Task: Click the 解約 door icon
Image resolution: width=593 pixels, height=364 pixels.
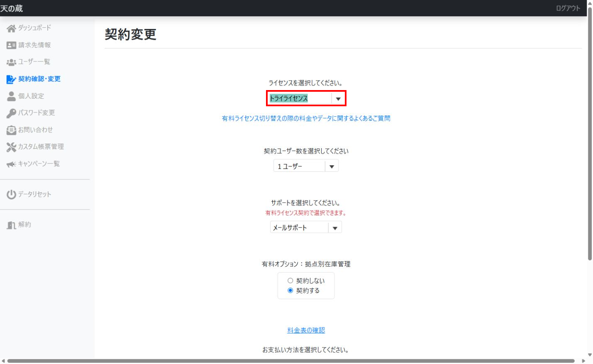Action: 11,225
